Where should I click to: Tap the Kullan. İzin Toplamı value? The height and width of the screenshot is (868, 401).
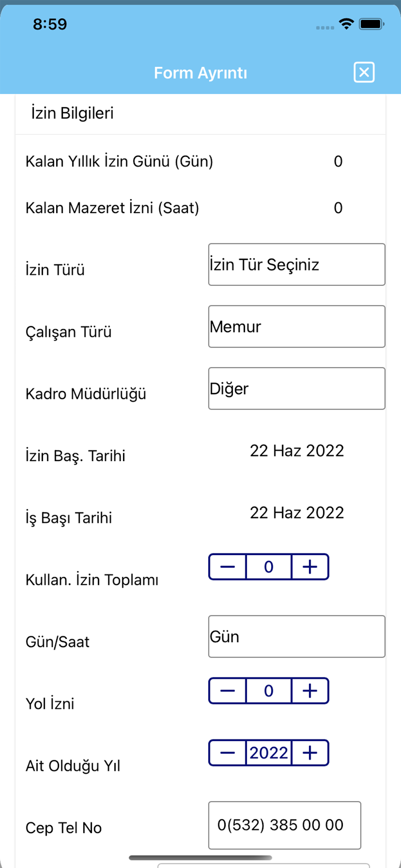[269, 567]
